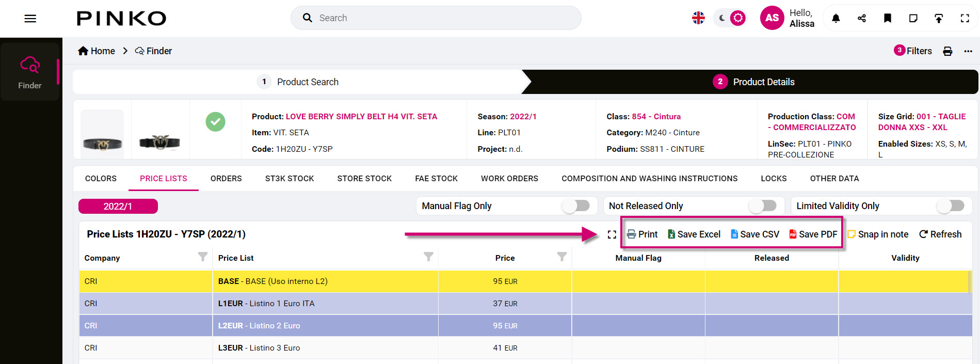The height and width of the screenshot is (364, 980).
Task: Click the search field
Action: 436,18
